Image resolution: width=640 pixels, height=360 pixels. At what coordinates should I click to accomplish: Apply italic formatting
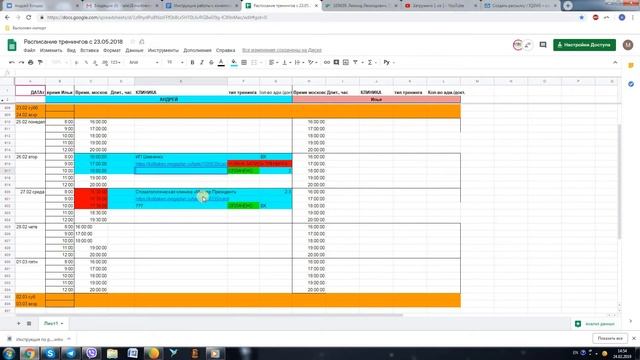coord(202,62)
